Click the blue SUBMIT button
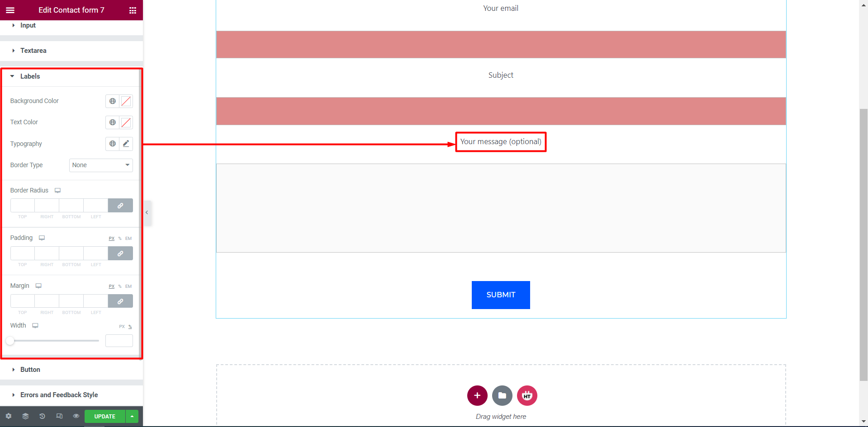Viewport: 868px width, 427px height. click(501, 295)
